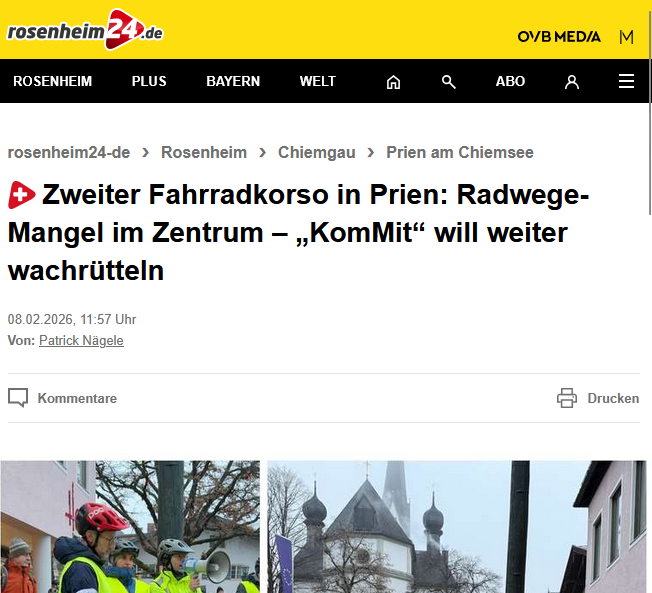Click the red plus badge beside headline
The height and width of the screenshot is (593, 652).
[x=21, y=195]
